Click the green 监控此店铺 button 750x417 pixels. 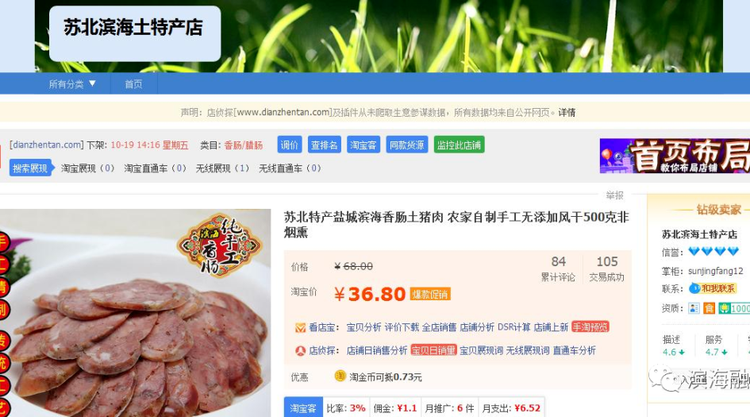[x=459, y=145]
